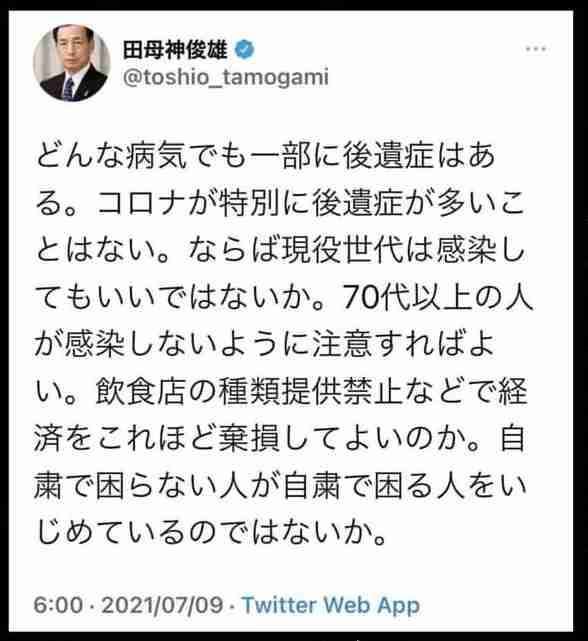Click the word コロナ in the tweet

(141, 203)
